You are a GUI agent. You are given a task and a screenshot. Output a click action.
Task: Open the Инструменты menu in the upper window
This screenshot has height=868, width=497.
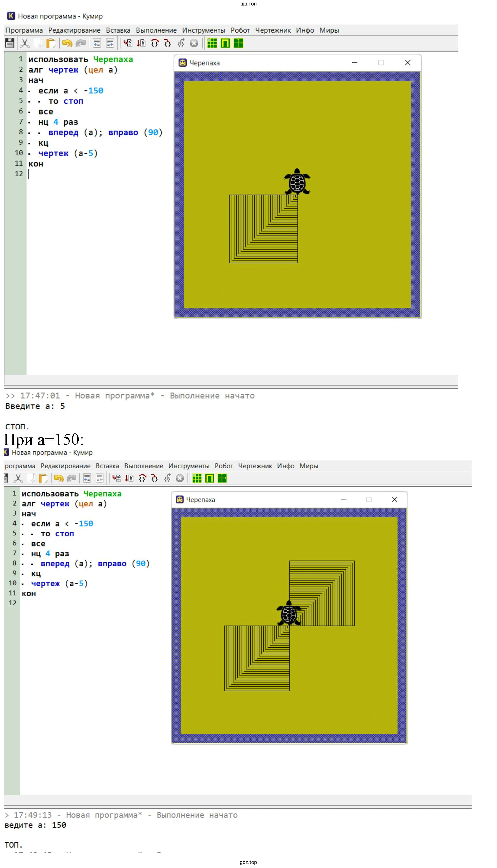coord(203,30)
